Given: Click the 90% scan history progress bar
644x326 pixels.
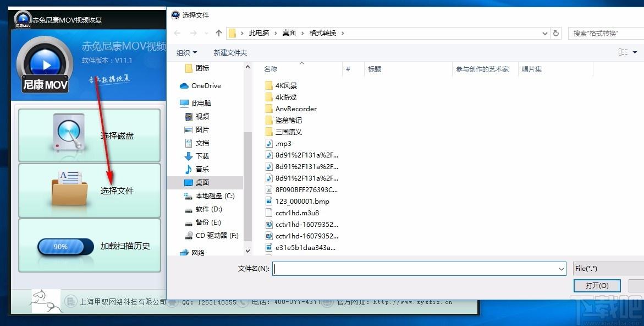Looking at the screenshot, I should tap(65, 246).
